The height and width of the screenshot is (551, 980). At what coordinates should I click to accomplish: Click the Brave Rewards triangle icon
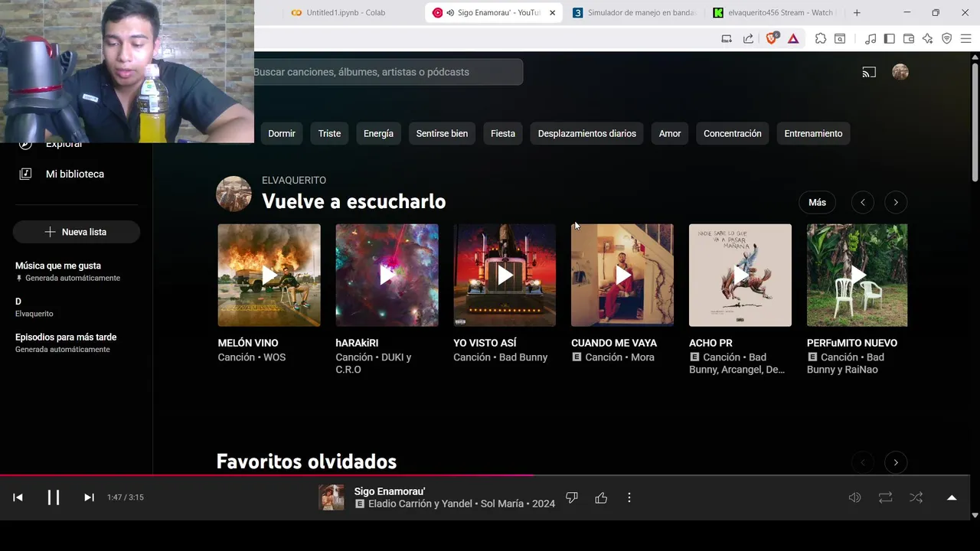[x=793, y=38]
